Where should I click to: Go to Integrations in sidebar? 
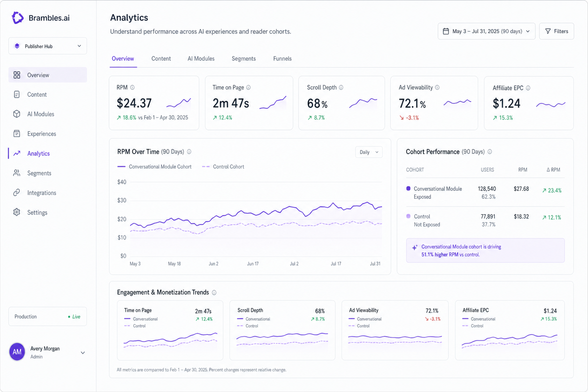pyautogui.click(x=48, y=193)
